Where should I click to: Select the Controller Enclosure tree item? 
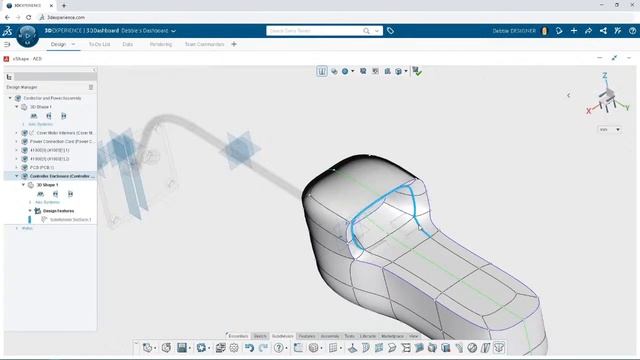coord(62,176)
